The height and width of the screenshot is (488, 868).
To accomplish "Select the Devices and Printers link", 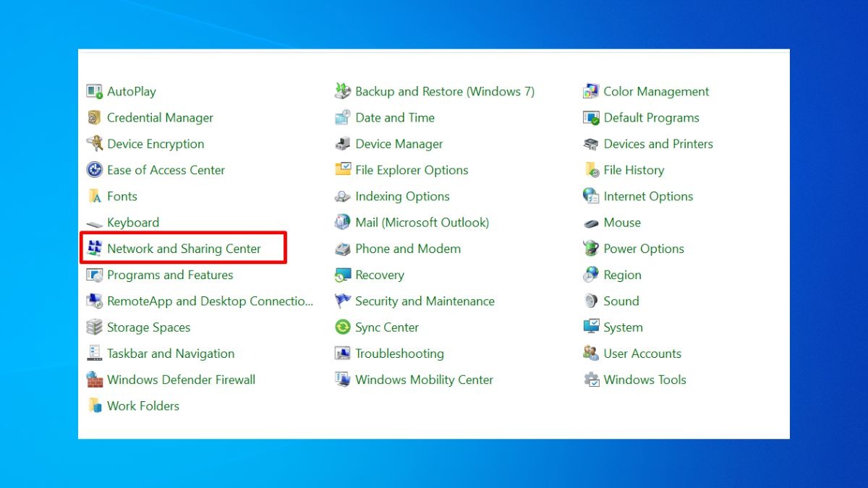I will point(658,144).
